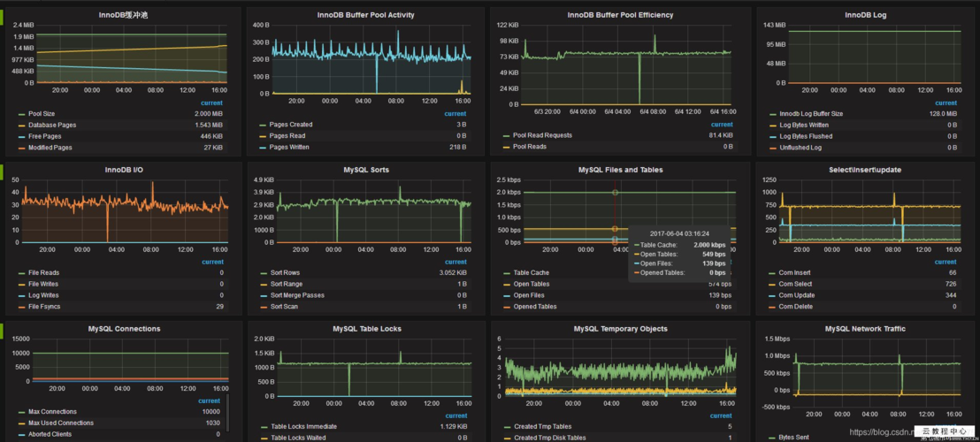Image resolution: width=980 pixels, height=442 pixels.
Task: Toggle the Aborted Clients legend series
Action: tap(50, 435)
